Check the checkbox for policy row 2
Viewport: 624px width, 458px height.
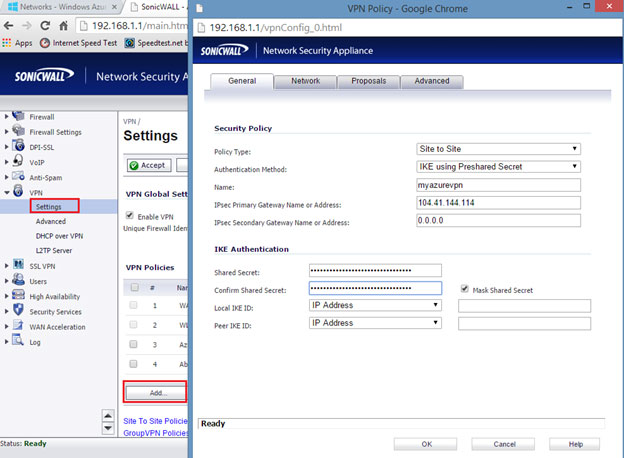click(133, 325)
